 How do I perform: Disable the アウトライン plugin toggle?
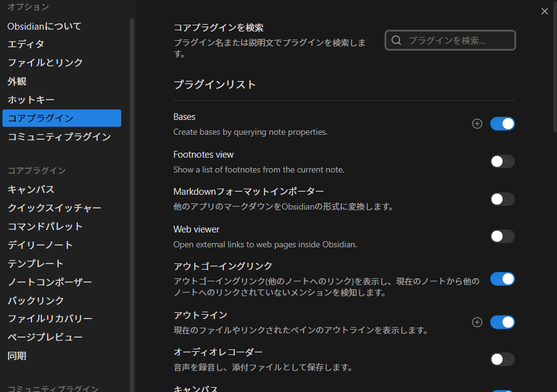tap(502, 322)
